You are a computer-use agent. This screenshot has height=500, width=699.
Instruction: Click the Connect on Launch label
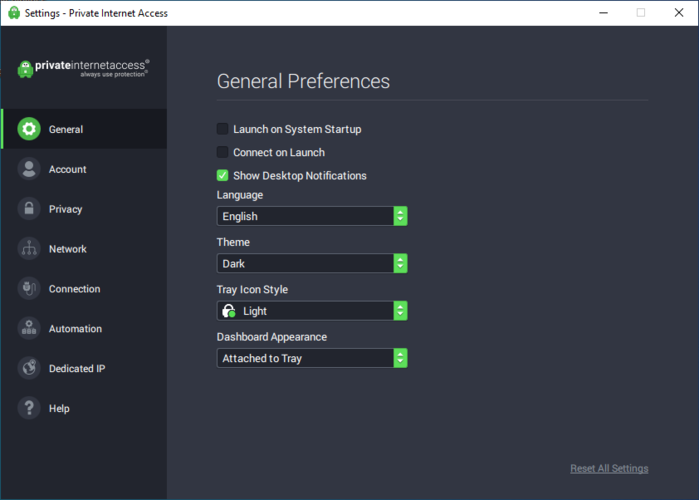tap(279, 152)
